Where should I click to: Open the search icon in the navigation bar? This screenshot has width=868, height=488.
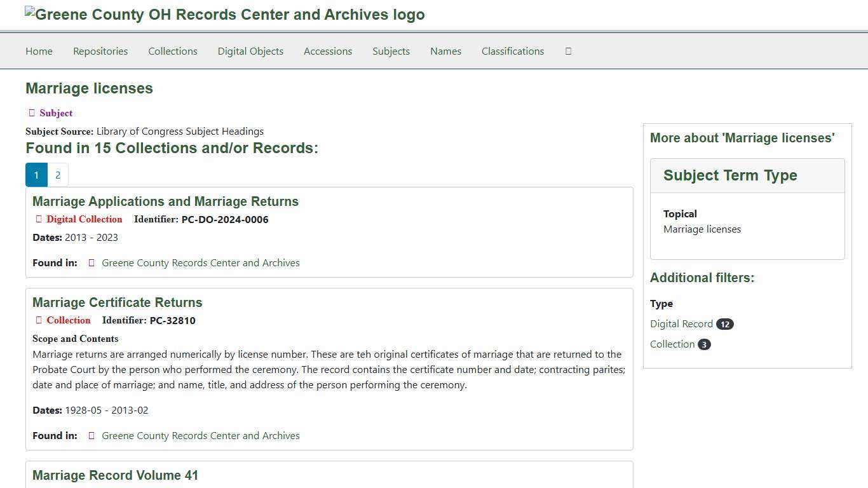click(568, 51)
